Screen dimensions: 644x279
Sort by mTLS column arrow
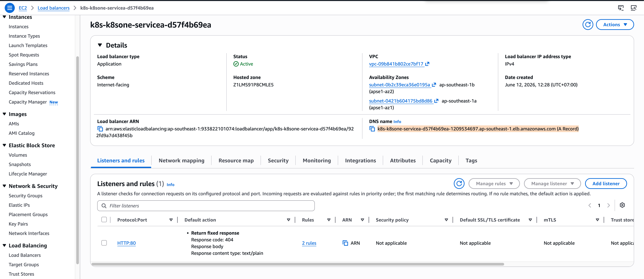(597, 220)
